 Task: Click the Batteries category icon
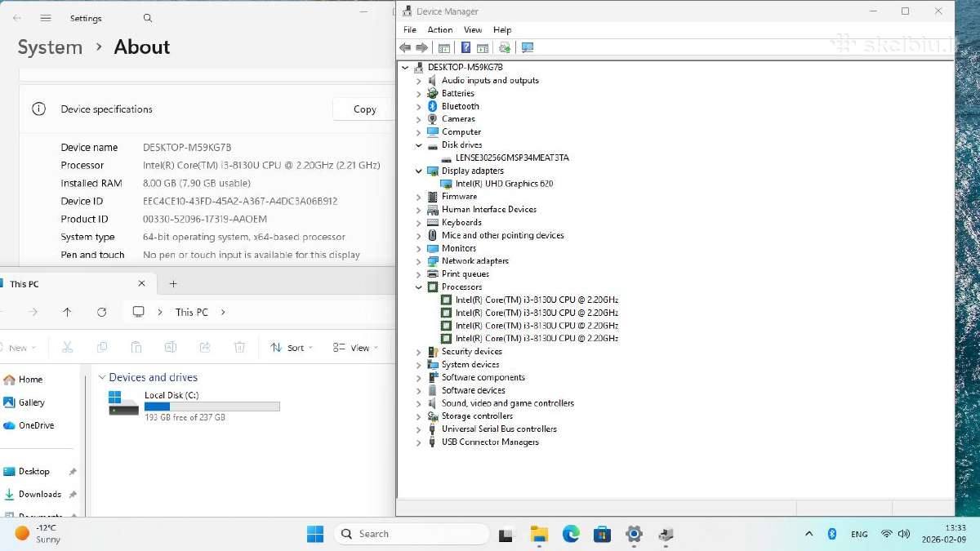(x=433, y=93)
